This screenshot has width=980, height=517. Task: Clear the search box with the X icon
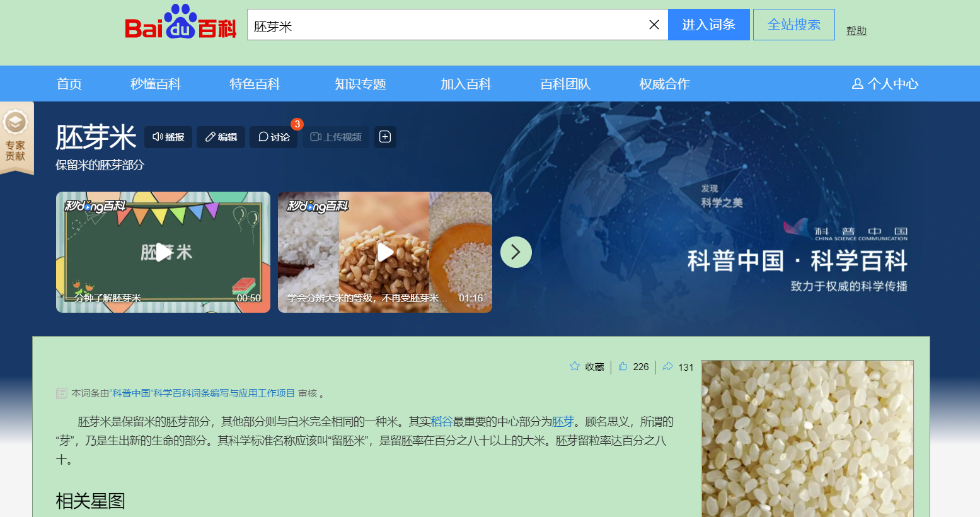654,25
